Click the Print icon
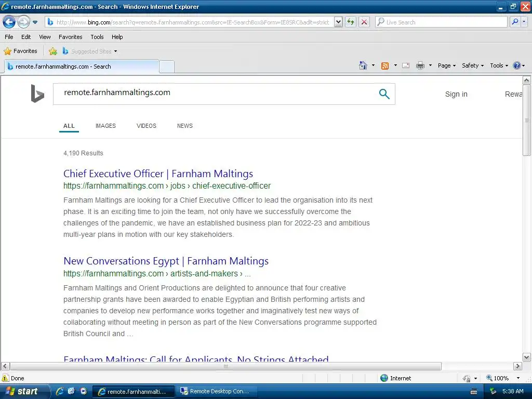The image size is (532, 399). click(x=420, y=65)
